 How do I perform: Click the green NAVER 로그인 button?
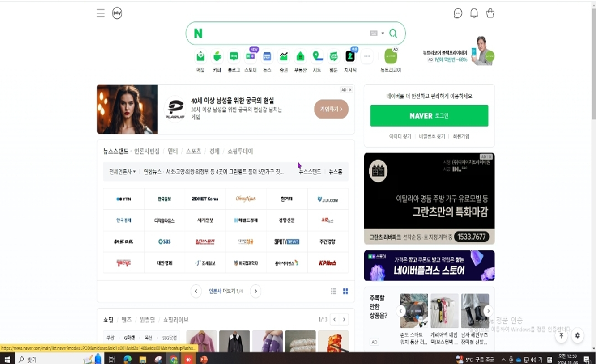click(429, 116)
